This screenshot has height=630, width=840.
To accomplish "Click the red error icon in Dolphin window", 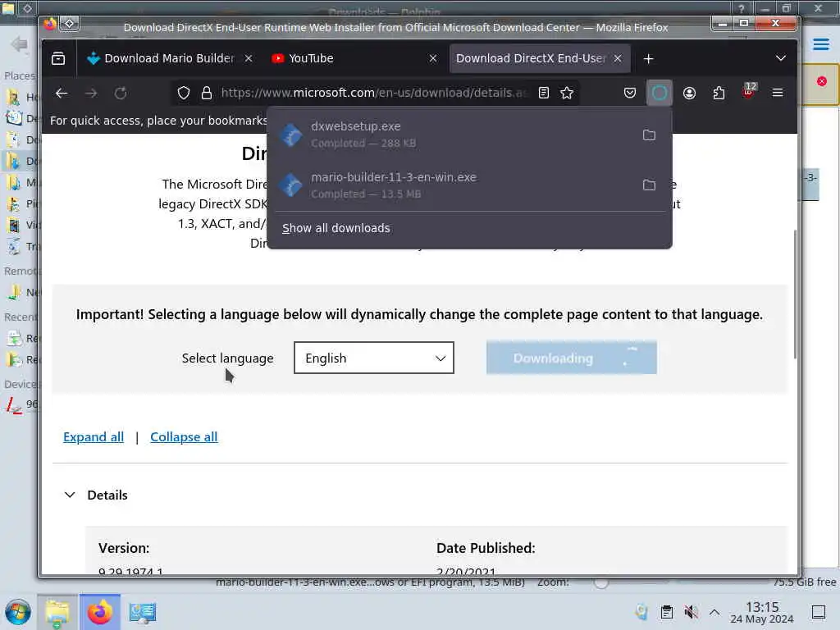I will click(x=822, y=81).
